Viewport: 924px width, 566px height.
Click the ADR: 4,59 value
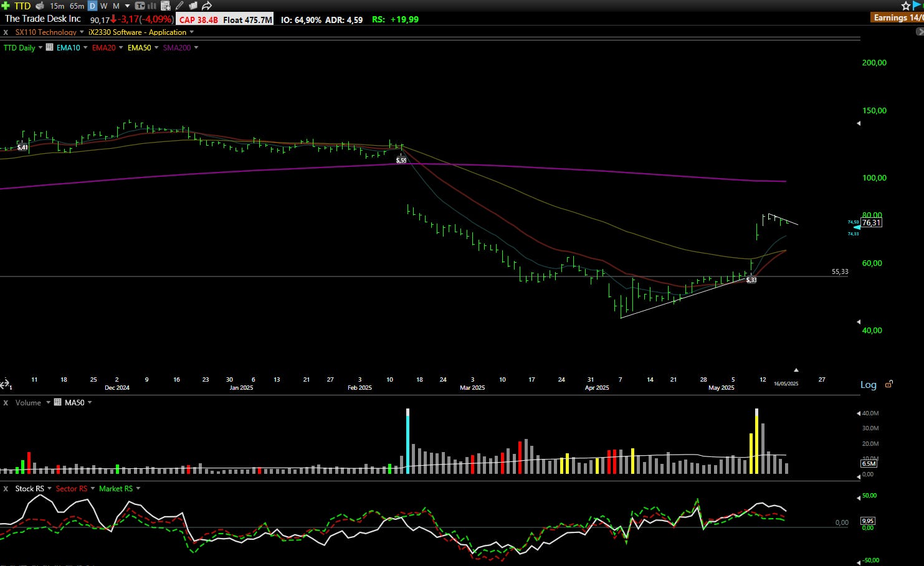coord(344,19)
